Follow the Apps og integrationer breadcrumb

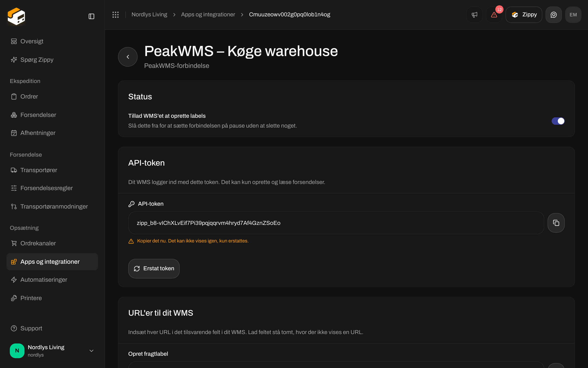208,15
